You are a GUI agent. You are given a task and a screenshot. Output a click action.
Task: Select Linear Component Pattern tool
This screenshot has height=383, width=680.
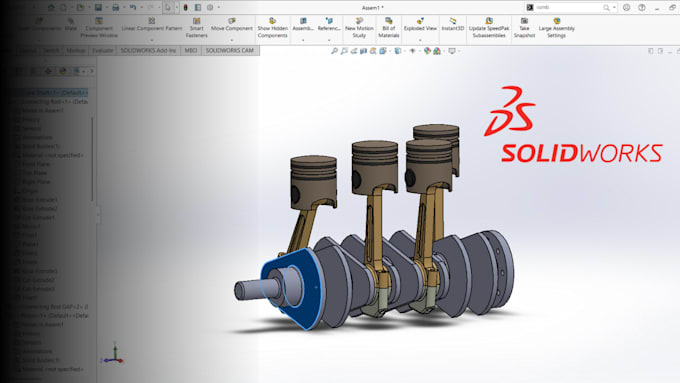(x=151, y=25)
